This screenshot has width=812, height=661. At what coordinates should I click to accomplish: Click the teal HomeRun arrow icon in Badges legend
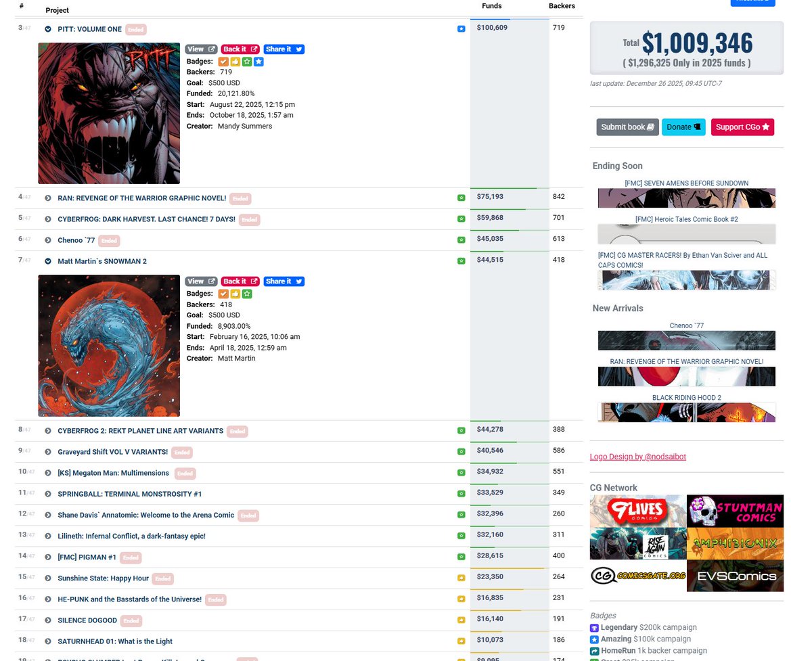(x=595, y=651)
